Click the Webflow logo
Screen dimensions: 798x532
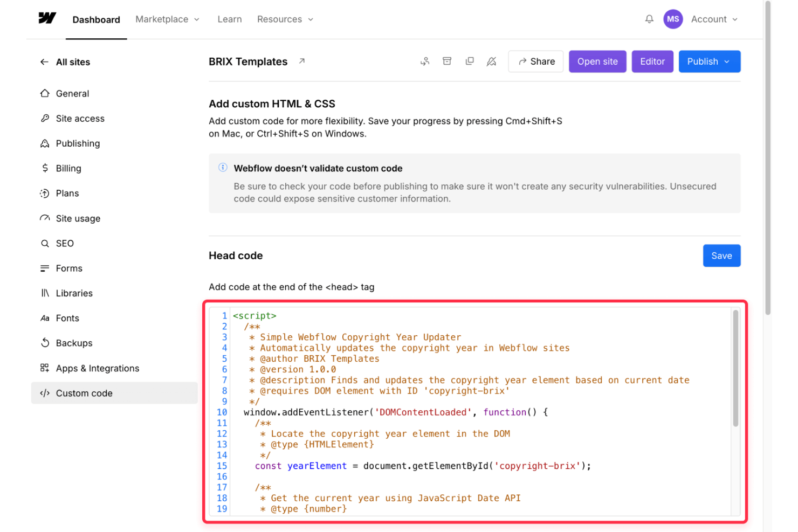point(47,19)
